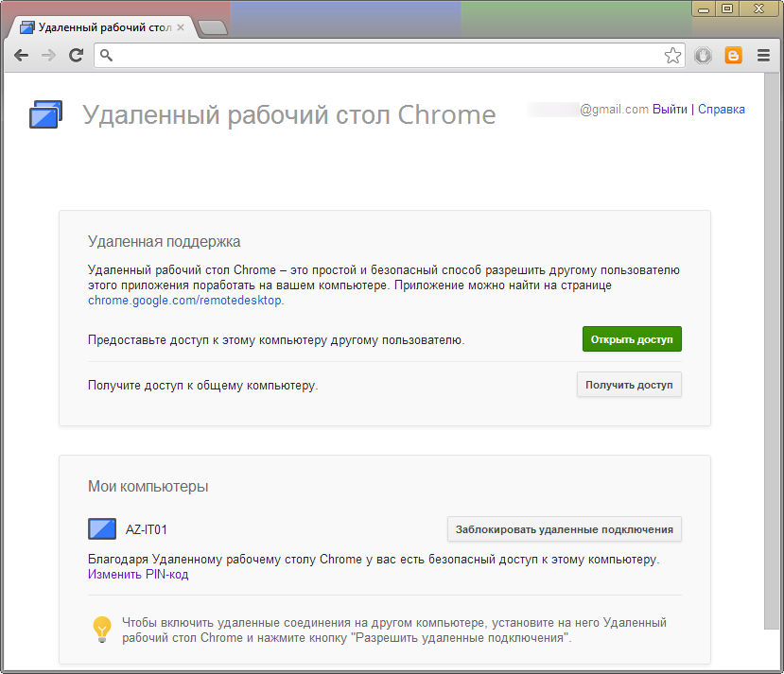Click the Получить доступ button

(629, 385)
